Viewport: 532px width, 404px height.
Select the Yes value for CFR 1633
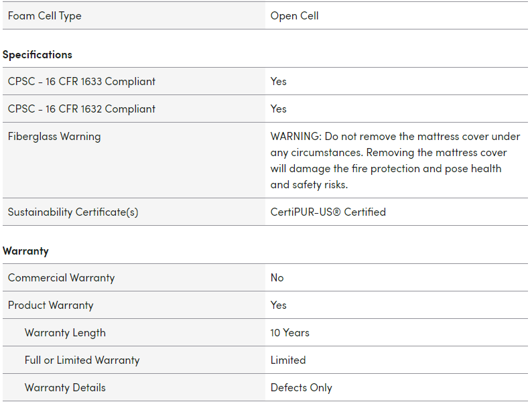point(279,81)
